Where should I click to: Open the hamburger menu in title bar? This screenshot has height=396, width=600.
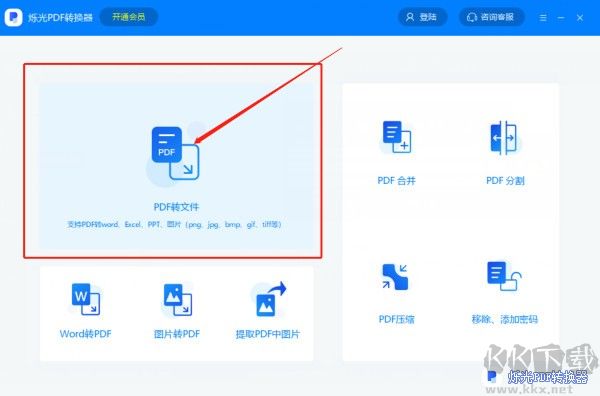point(543,18)
